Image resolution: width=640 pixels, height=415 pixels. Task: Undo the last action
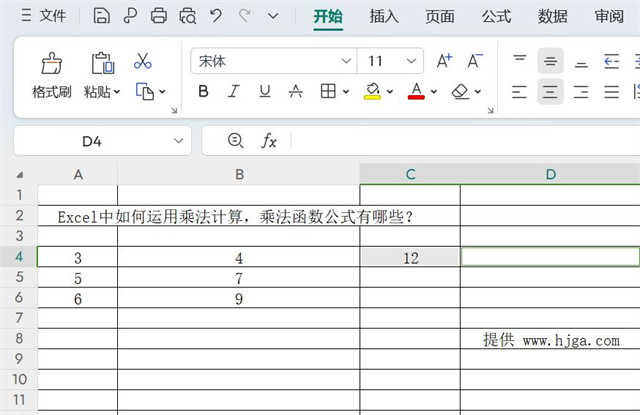216,16
